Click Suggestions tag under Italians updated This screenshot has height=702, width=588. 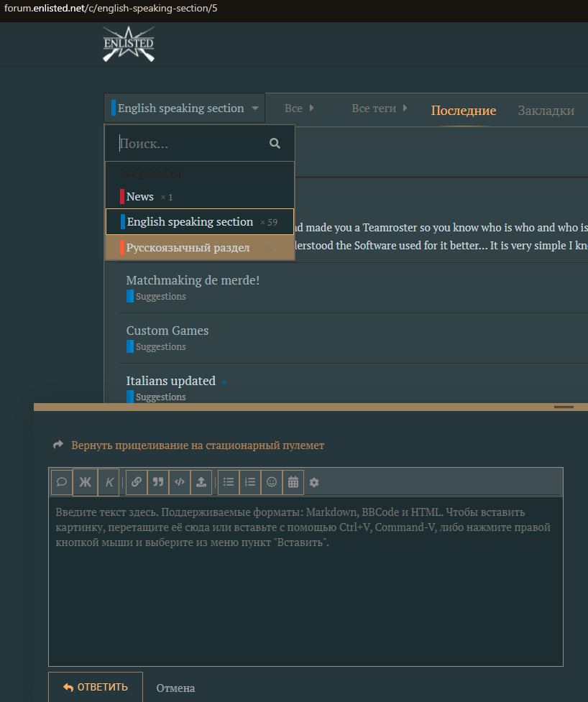(156, 397)
